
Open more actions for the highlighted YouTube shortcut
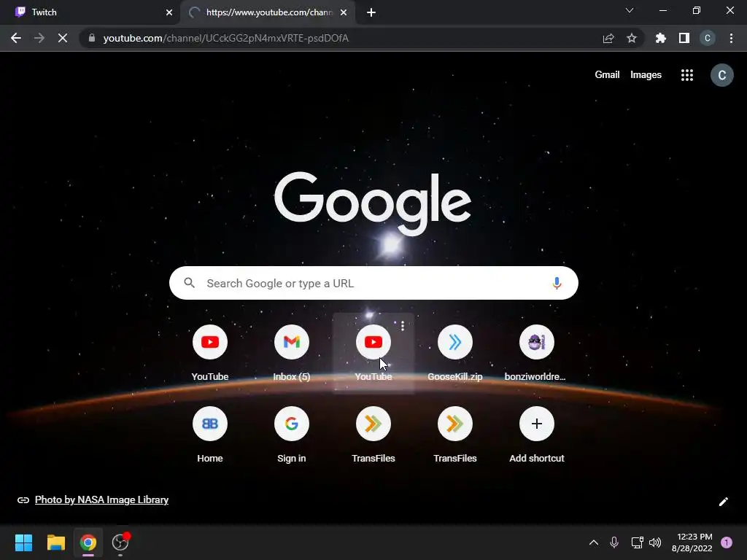[403, 326]
